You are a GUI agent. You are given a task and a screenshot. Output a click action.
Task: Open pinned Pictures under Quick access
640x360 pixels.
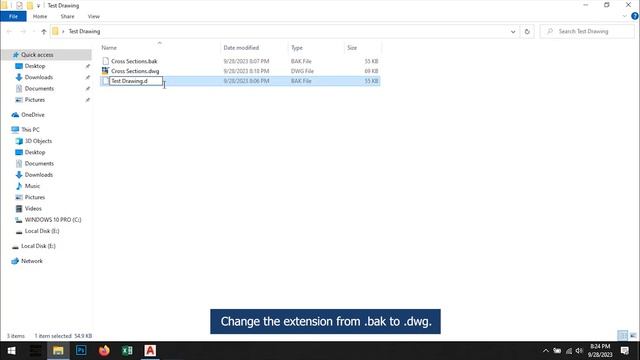pyautogui.click(x=35, y=100)
